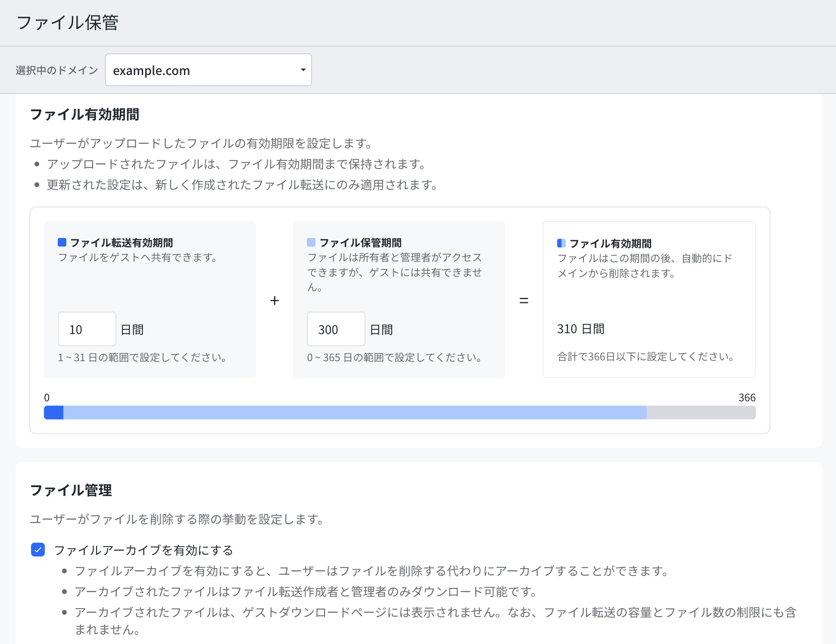Click the ファイルアーカイブを有効にする label text
The height and width of the screenshot is (644, 836).
[143, 550]
